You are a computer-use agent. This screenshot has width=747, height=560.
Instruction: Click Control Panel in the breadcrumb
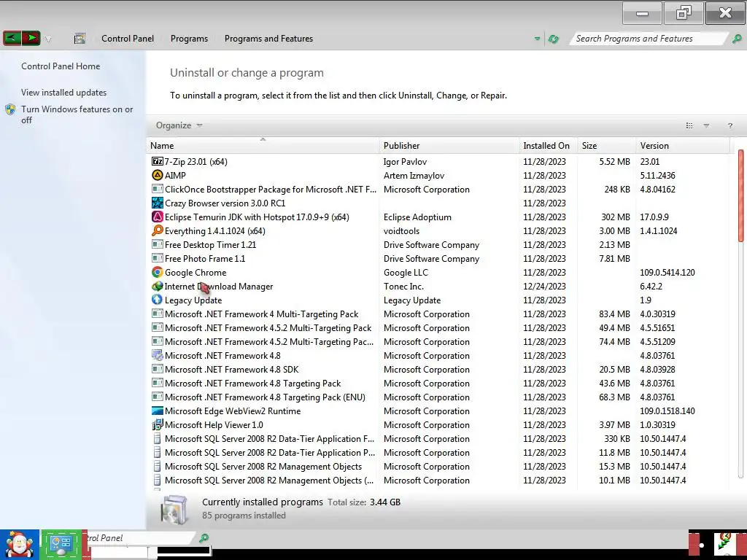(128, 39)
